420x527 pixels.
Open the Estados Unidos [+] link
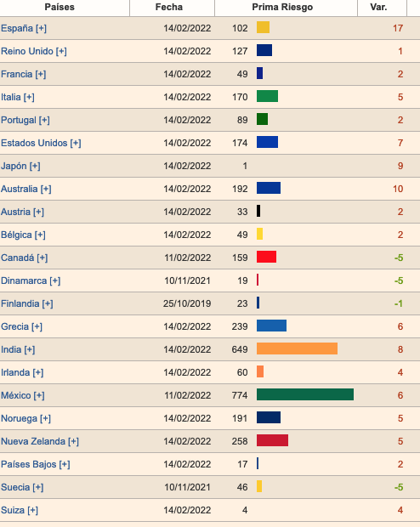point(41,143)
